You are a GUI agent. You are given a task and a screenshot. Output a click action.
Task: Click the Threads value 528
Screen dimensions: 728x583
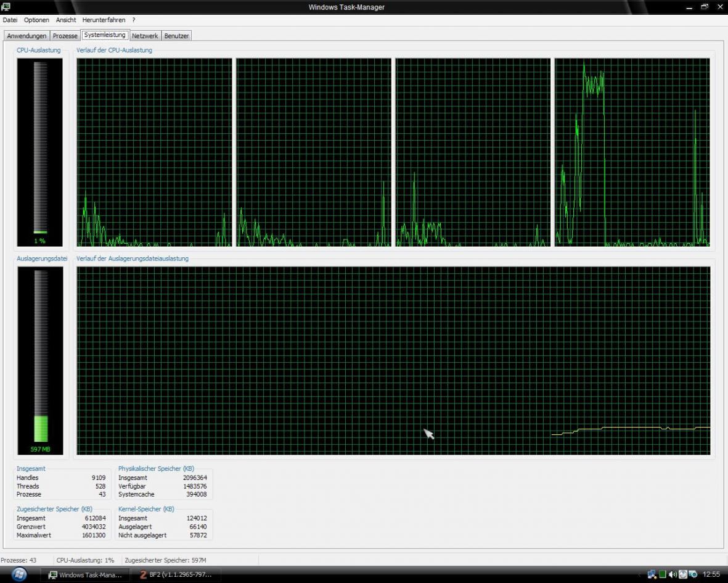point(100,486)
